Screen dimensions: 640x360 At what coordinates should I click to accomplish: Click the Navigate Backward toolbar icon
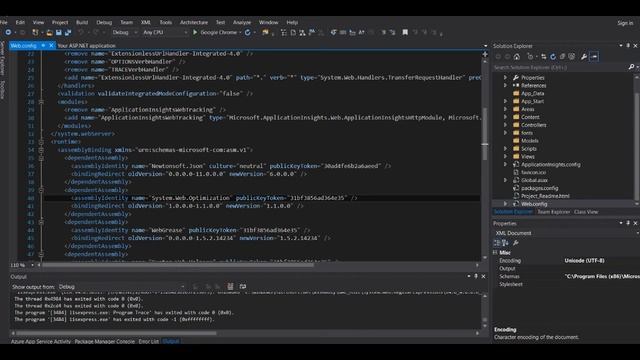[x=8, y=32]
